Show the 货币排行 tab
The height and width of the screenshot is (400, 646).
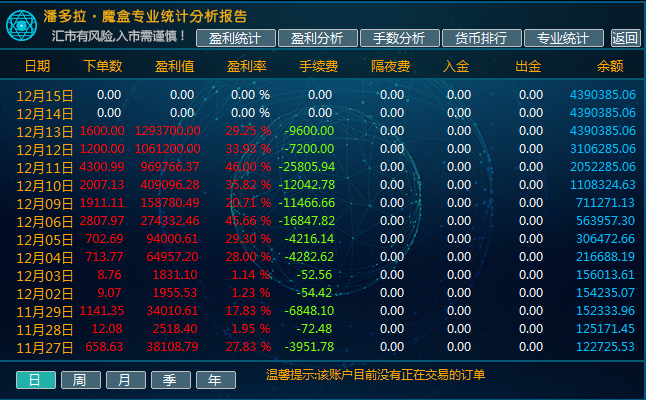click(481, 38)
